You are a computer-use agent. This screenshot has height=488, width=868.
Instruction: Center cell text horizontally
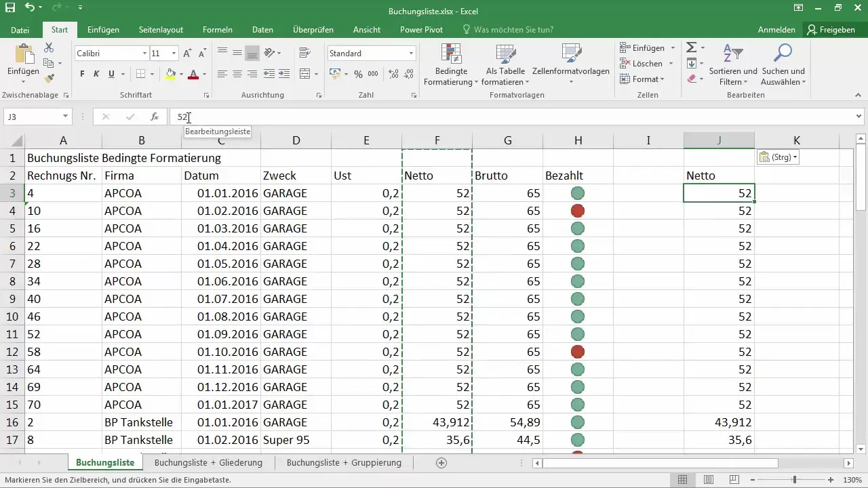(237, 74)
